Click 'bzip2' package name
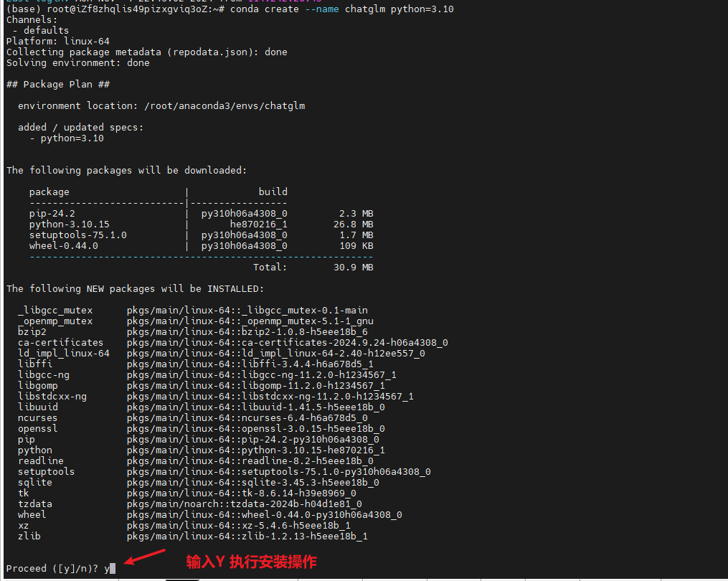 click(x=32, y=332)
